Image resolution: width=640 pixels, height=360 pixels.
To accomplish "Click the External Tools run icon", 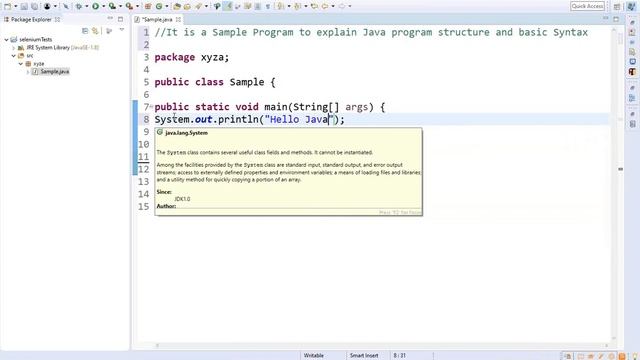I will 129,6.
